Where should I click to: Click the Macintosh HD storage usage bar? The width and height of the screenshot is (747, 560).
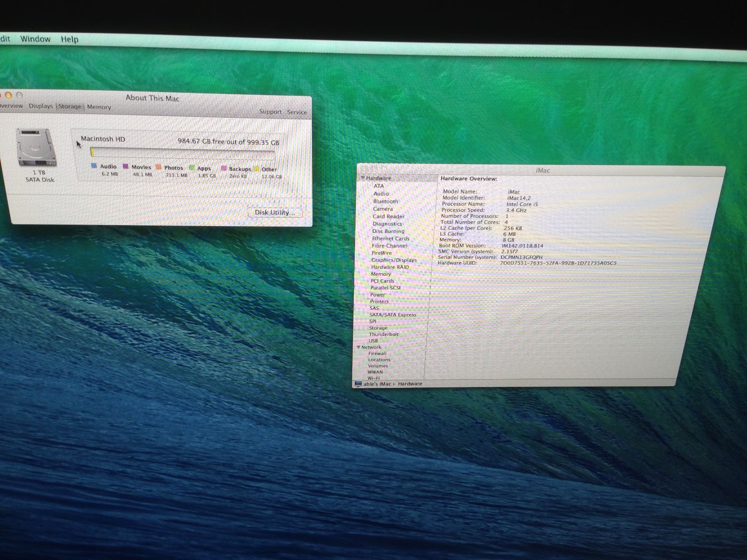pyautogui.click(x=183, y=154)
